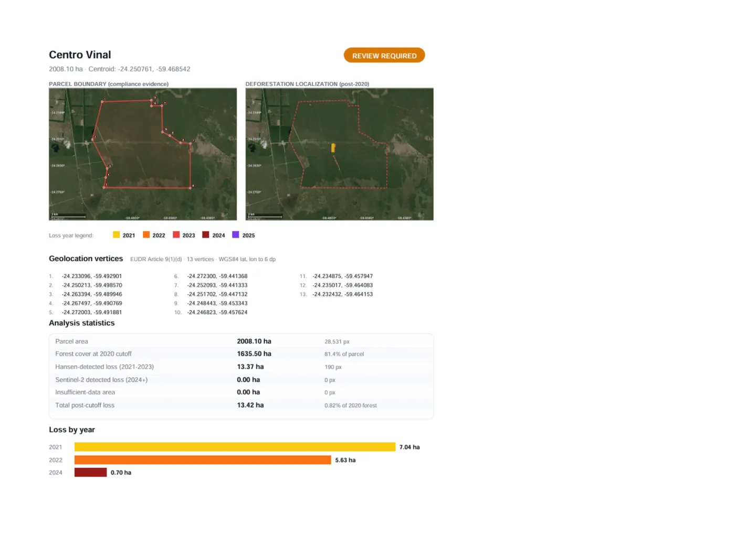
Task: Select vertex 2 coordinates -24.250213, -59.498570
Action: point(92,285)
